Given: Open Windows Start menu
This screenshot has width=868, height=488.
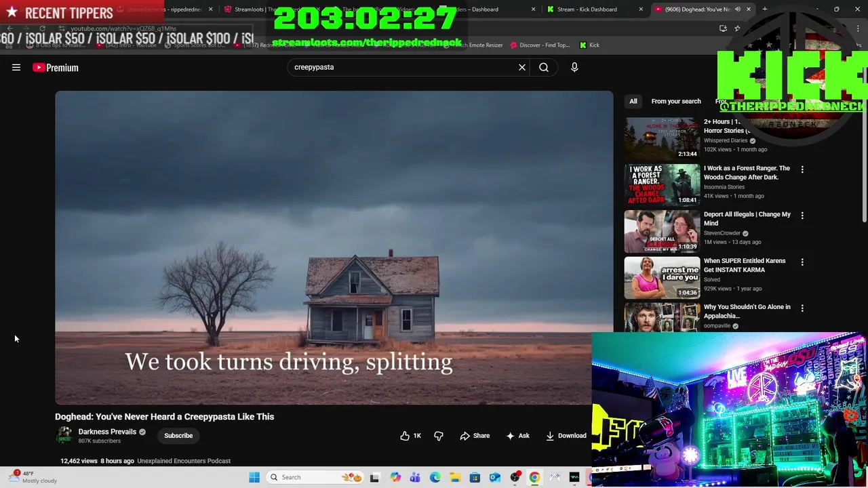Looking at the screenshot, I should pyautogui.click(x=254, y=477).
